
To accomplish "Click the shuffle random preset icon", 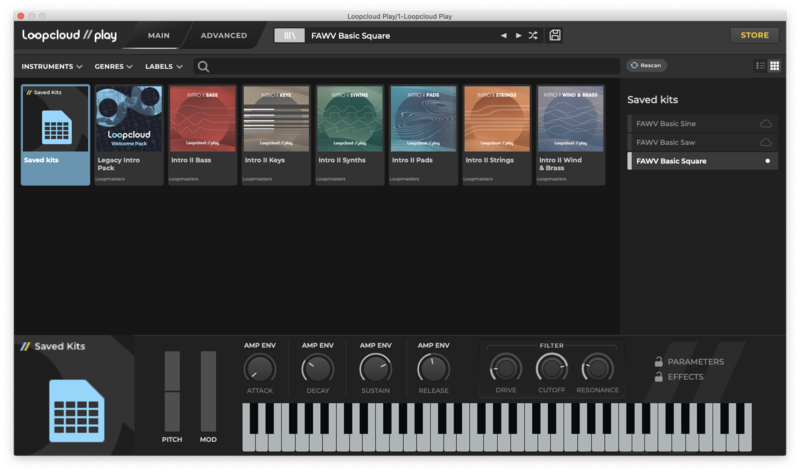I will pyautogui.click(x=533, y=36).
